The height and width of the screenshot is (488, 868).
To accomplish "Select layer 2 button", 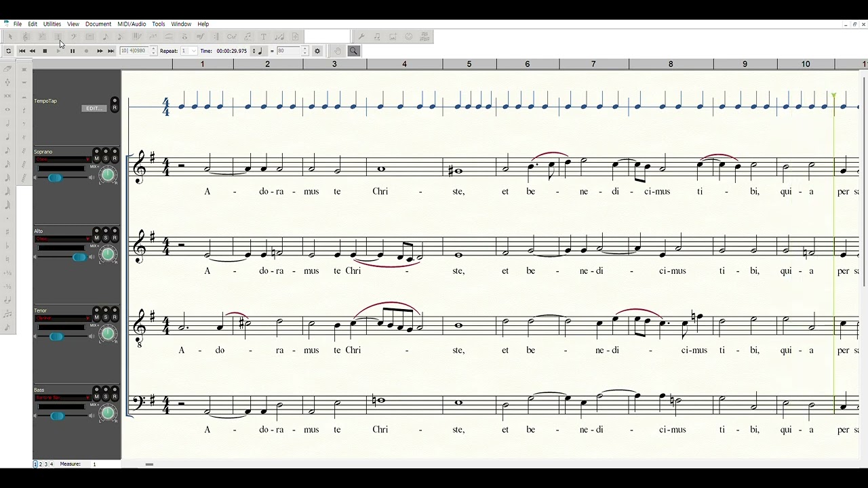I will click(41, 464).
